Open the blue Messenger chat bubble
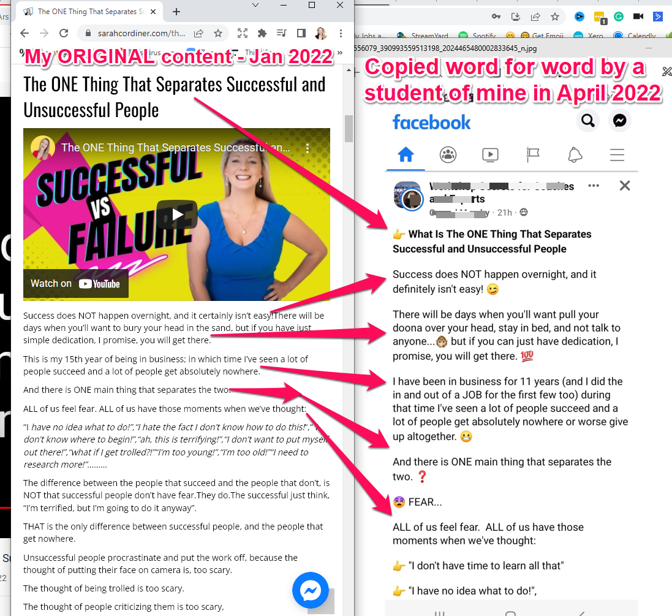The image size is (672, 616). (x=311, y=590)
